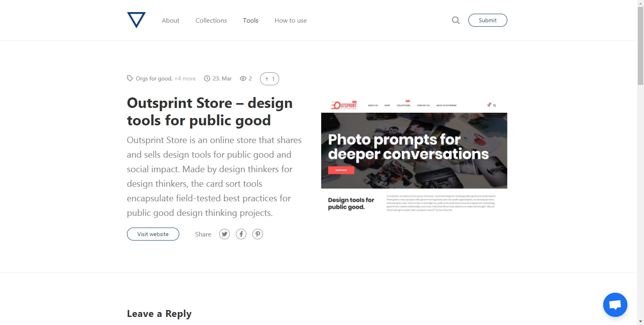This screenshot has width=644, height=325.
Task: Open the chat widget bubble
Action: (615, 305)
